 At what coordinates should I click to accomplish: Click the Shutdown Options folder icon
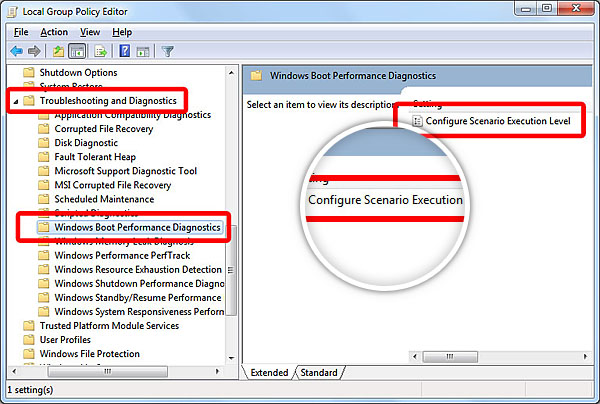point(29,72)
